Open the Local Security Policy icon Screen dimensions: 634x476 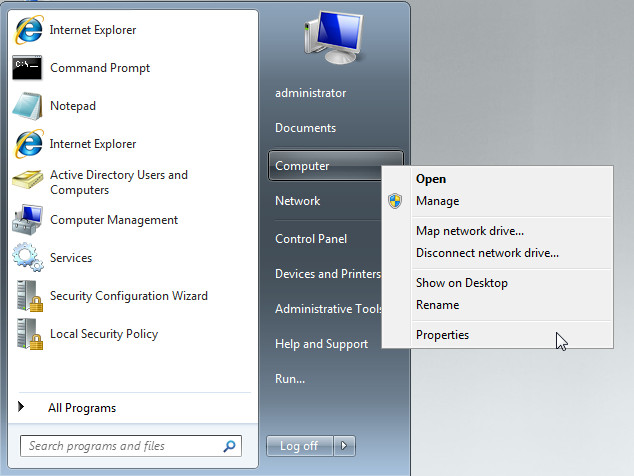(x=30, y=334)
